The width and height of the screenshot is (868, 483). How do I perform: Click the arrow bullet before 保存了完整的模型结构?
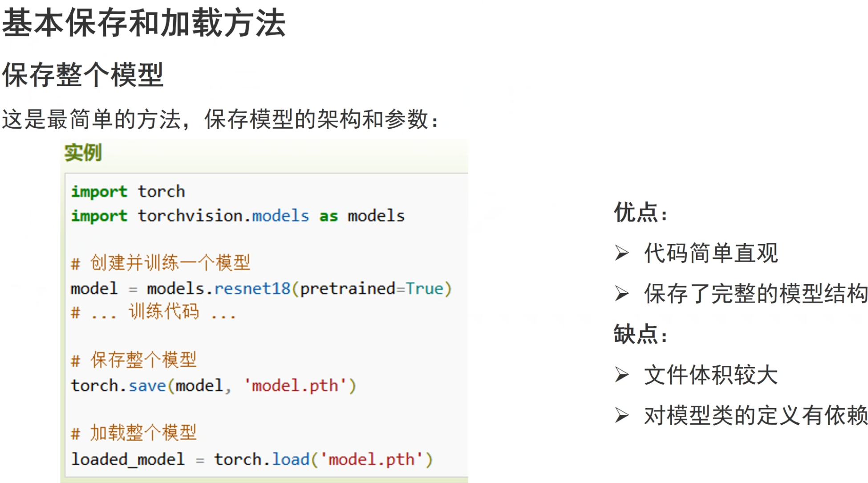click(x=622, y=294)
